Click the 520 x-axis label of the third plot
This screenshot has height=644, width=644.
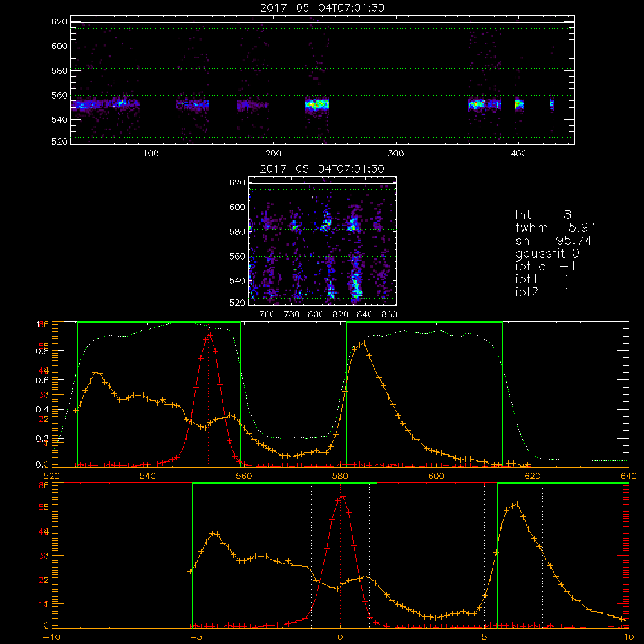pyautogui.click(x=52, y=477)
